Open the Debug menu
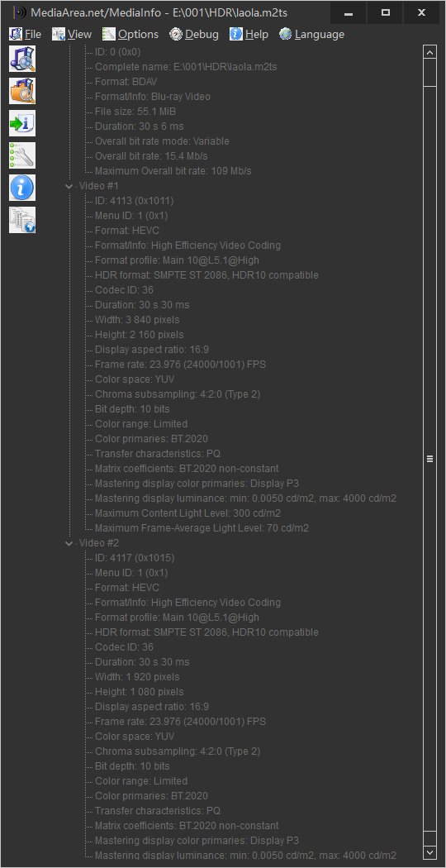446x868 pixels. tap(194, 35)
